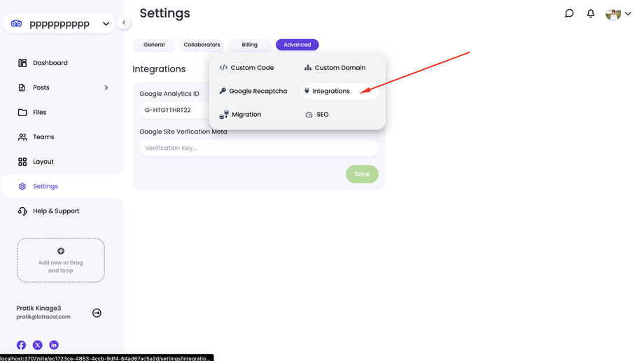This screenshot has width=644, height=361.
Task: Open Help & Support in the sidebar
Action: (x=55, y=211)
